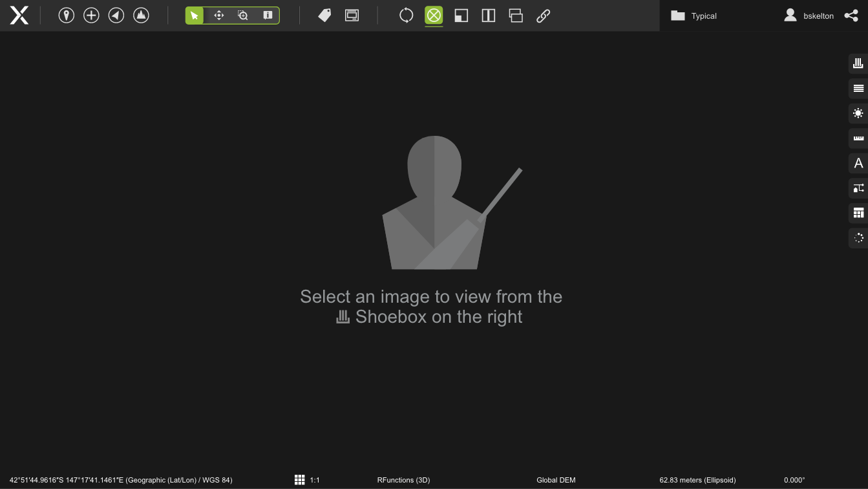Click the north arrow compass icon
Image resolution: width=868 pixels, height=489 pixels.
coord(116,16)
